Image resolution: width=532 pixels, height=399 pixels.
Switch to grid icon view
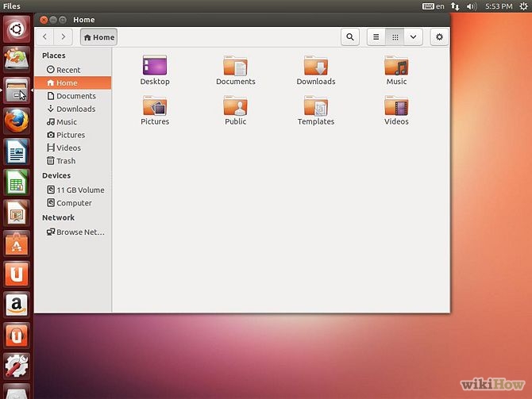395,37
